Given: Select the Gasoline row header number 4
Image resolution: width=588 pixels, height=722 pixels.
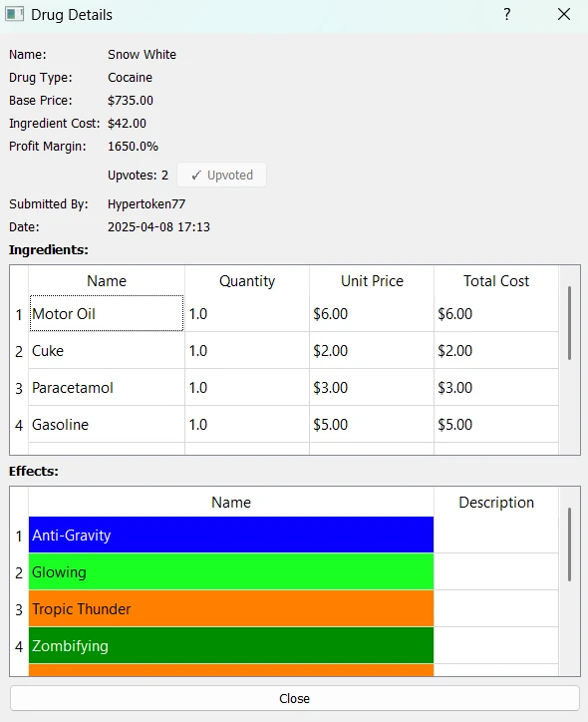Looking at the screenshot, I should (19, 425).
